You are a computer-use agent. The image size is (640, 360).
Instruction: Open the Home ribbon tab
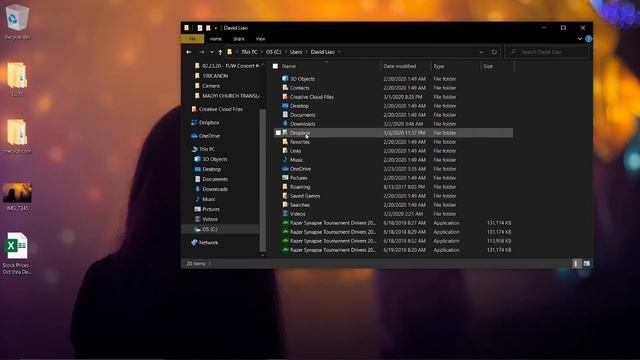[x=216, y=39]
